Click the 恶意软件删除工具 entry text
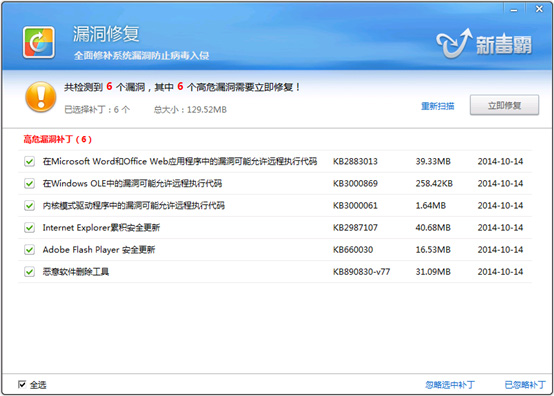Screen dimensions: 554x396 pos(76,272)
